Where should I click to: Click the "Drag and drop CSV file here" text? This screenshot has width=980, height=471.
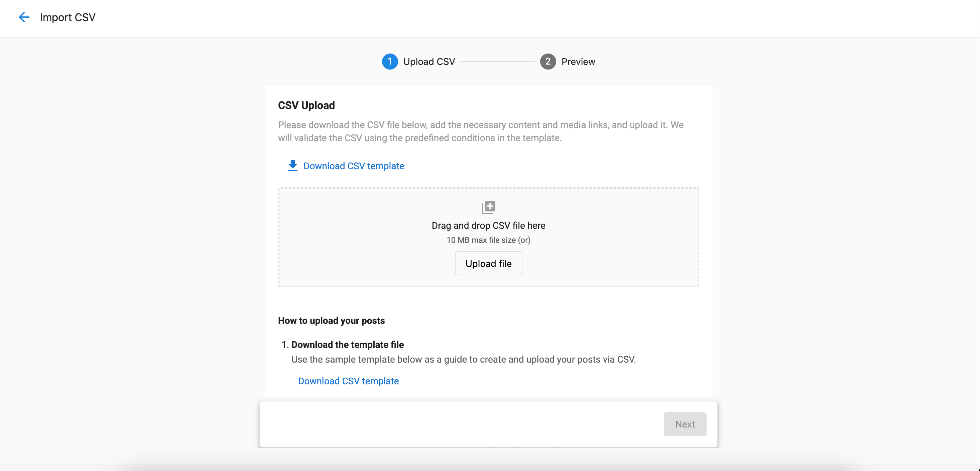[x=488, y=225]
